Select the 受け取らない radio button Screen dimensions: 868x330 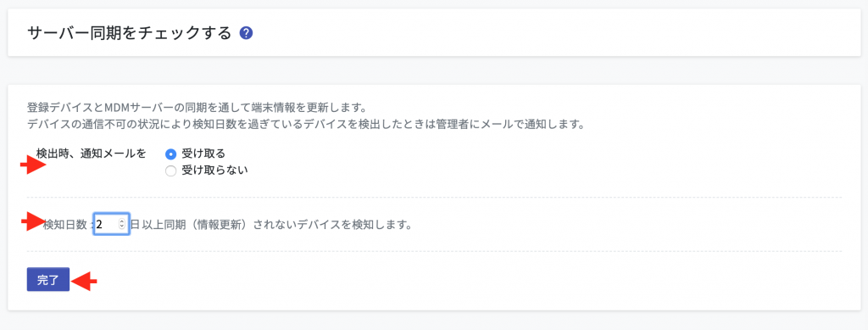(171, 171)
